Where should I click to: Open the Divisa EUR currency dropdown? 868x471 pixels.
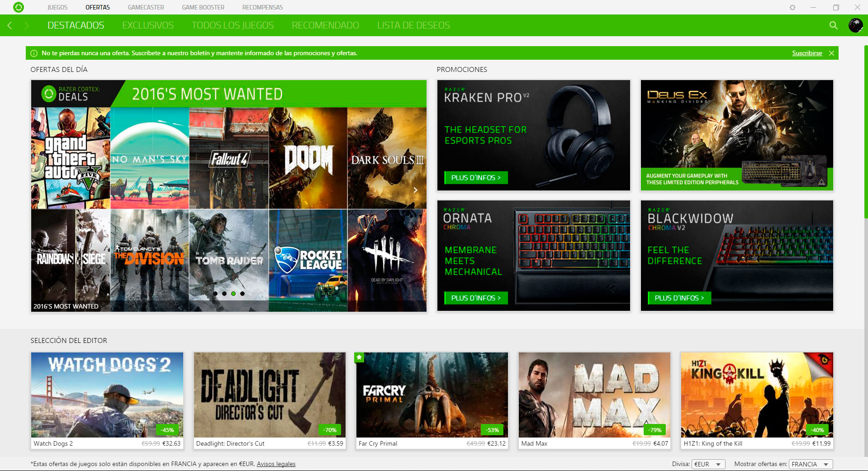coord(708,464)
